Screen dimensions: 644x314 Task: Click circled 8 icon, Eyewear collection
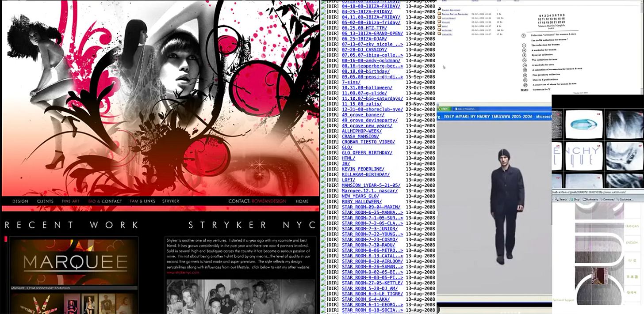click(x=524, y=55)
